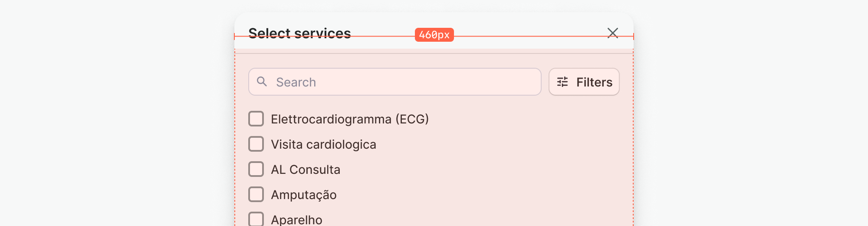Close the Select services dialog
Image resolution: width=868 pixels, height=226 pixels.
612,33
